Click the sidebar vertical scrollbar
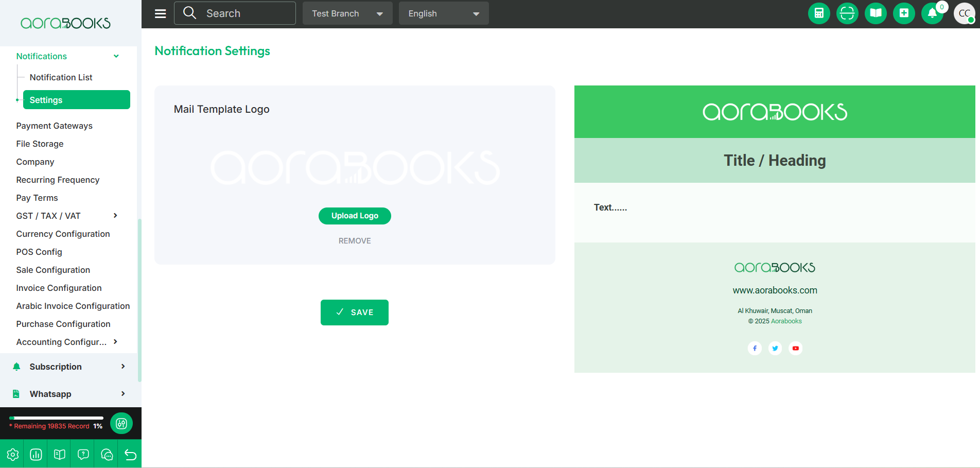Image resolution: width=980 pixels, height=468 pixels. click(139, 300)
